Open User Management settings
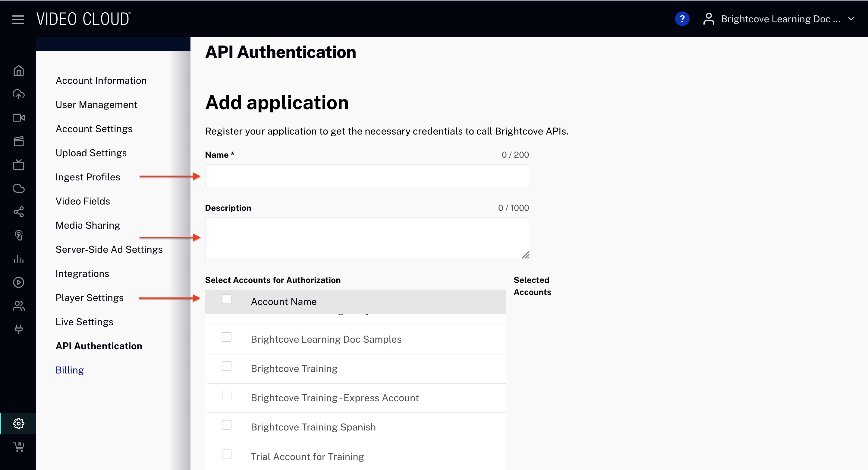The width and height of the screenshot is (868, 470). tap(96, 105)
